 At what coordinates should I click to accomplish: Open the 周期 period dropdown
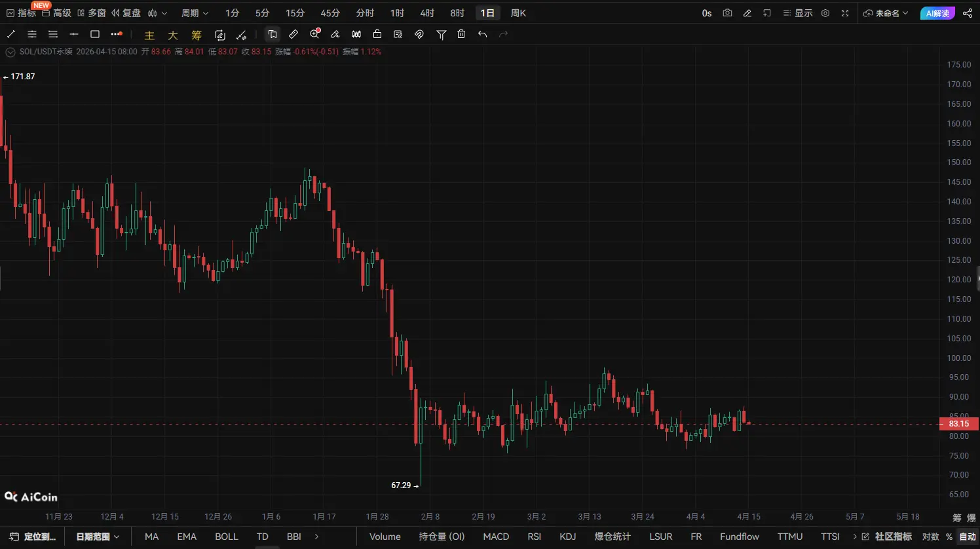click(x=195, y=13)
